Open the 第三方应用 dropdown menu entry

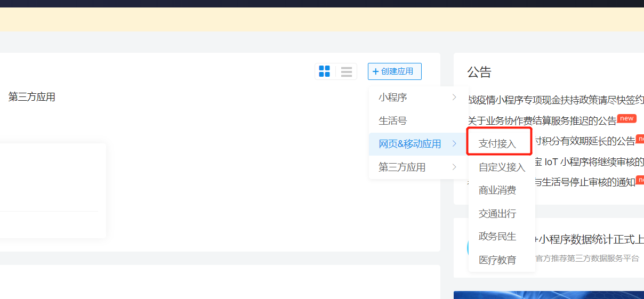tap(418, 167)
